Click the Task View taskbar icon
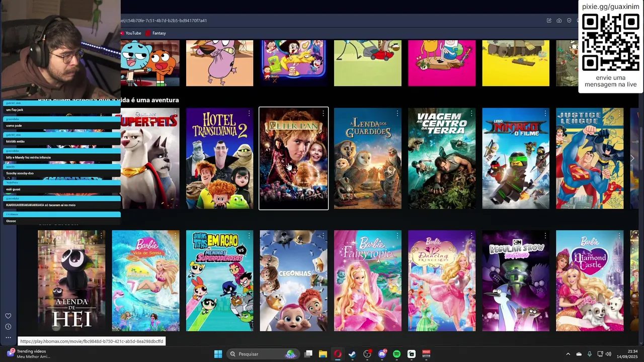The height and width of the screenshot is (362, 644). [x=308, y=354]
